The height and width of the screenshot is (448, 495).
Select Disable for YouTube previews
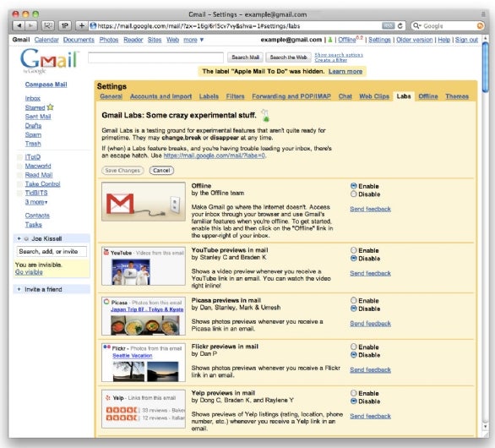click(x=354, y=259)
